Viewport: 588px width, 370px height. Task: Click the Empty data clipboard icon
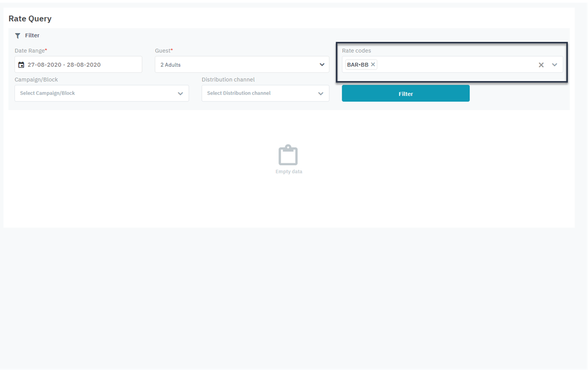coord(288,155)
